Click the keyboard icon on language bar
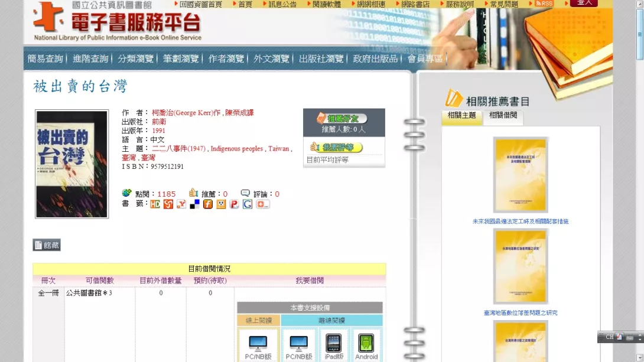The height and width of the screenshot is (362, 644). (x=630, y=337)
